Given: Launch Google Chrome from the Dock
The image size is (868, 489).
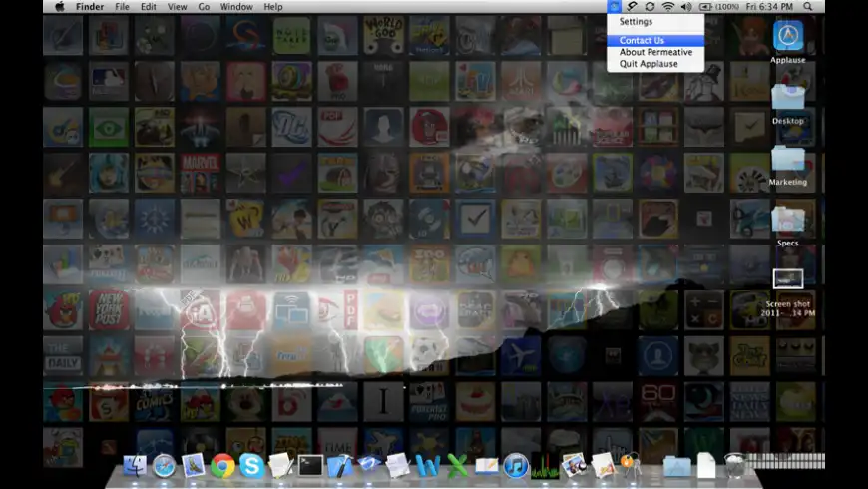Looking at the screenshot, I should point(222,466).
